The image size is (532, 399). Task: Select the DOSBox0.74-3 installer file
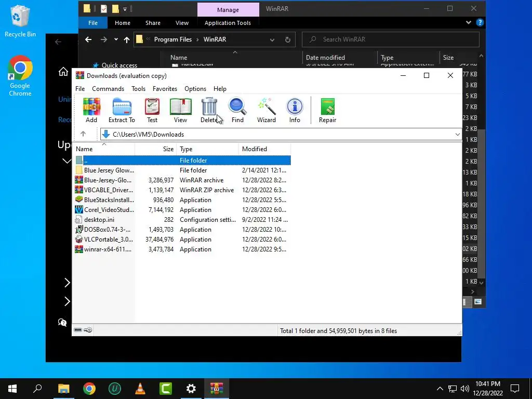coord(182,229)
